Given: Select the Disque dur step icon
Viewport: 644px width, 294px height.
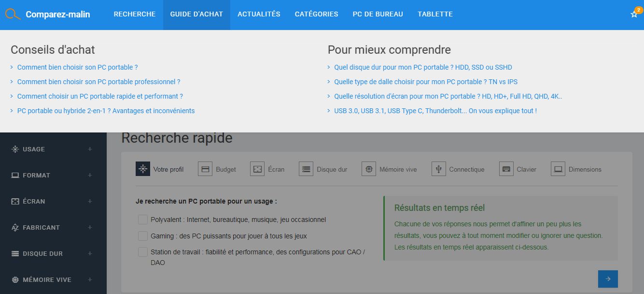Looking at the screenshot, I should pyautogui.click(x=306, y=169).
